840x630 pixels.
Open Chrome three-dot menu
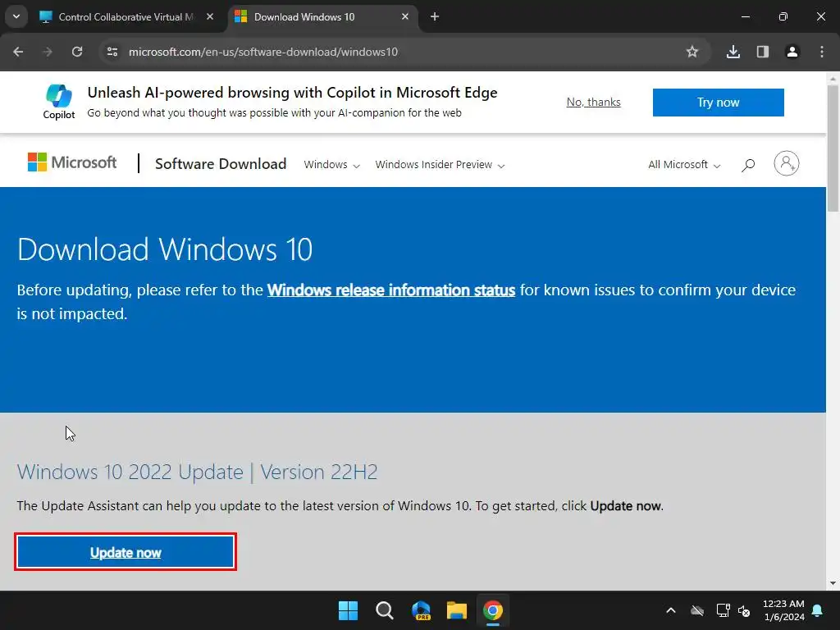tap(822, 52)
